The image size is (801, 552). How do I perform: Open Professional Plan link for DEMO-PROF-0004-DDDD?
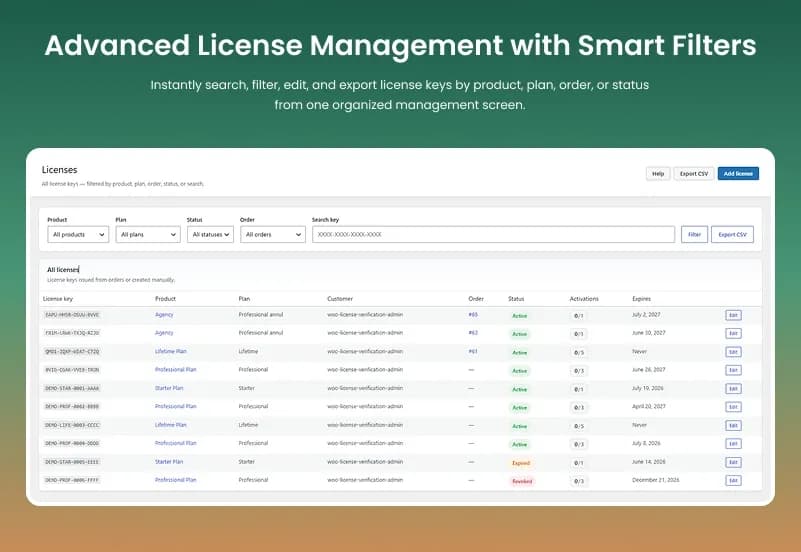[176, 443]
